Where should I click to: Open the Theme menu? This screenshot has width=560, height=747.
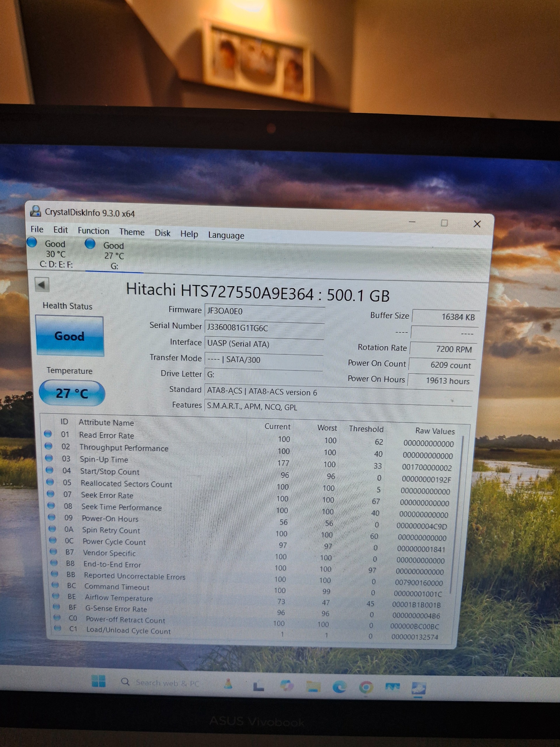pos(132,232)
